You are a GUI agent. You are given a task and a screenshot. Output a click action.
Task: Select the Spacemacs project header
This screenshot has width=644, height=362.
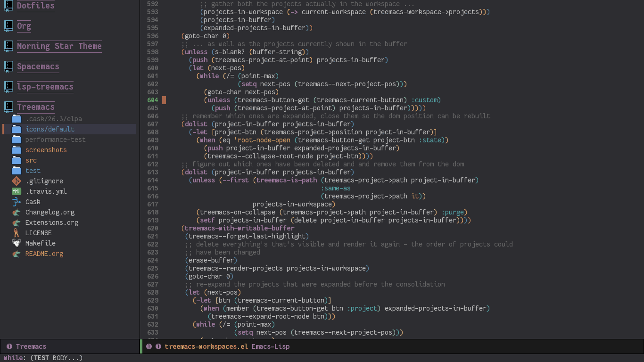[38, 66]
